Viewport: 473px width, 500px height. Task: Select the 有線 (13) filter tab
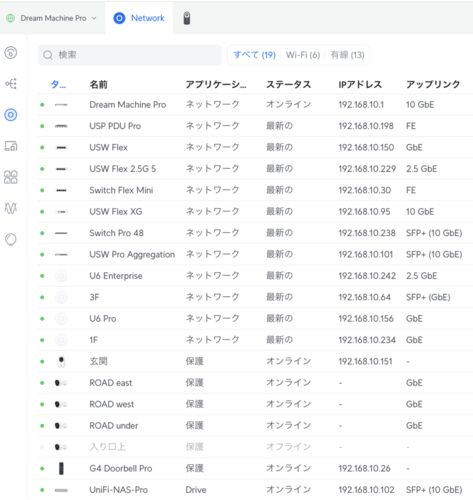[347, 55]
